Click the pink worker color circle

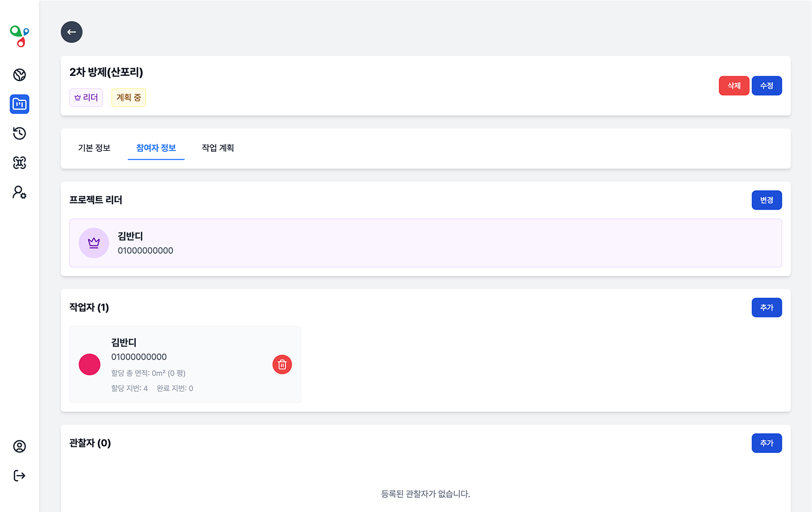click(x=90, y=364)
